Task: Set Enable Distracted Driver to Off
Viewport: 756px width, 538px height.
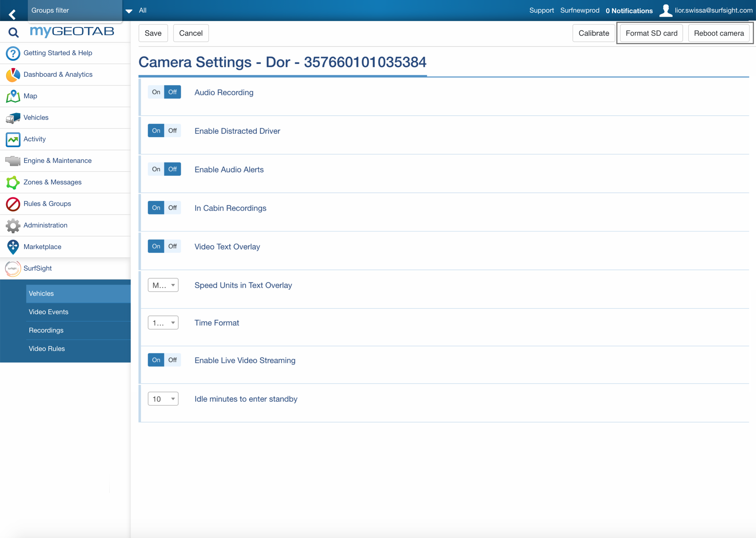Action: coord(172,130)
